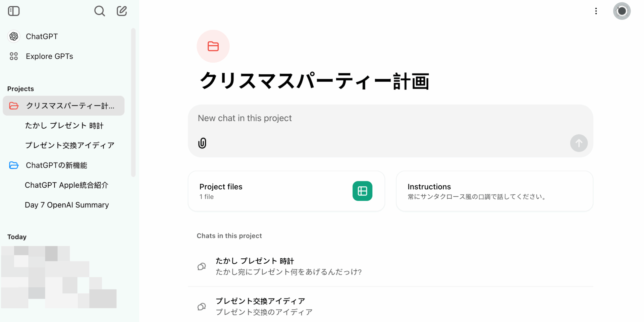The width and height of the screenshot is (644, 322).
Task: Toggle the sidebar panel closed
Action: (14, 11)
